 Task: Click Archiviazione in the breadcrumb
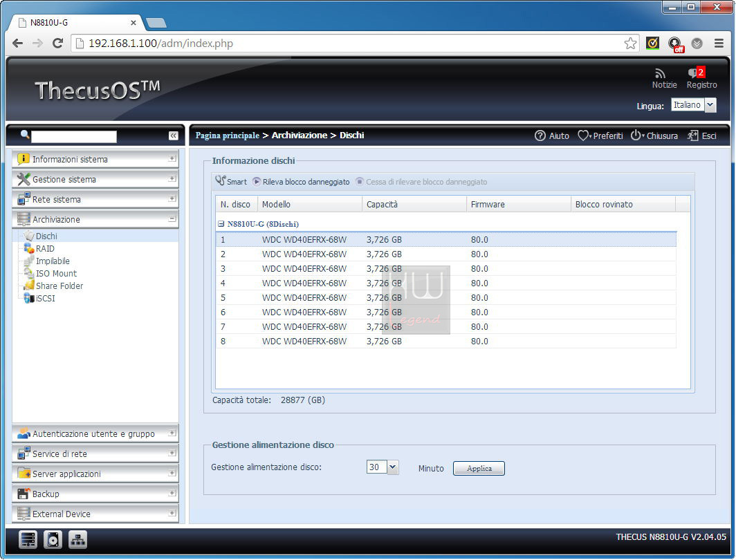tap(300, 135)
